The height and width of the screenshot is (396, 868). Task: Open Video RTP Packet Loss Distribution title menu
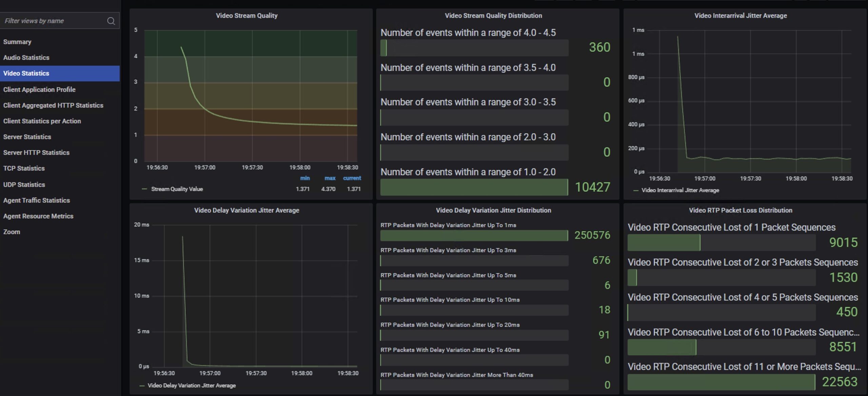click(740, 210)
